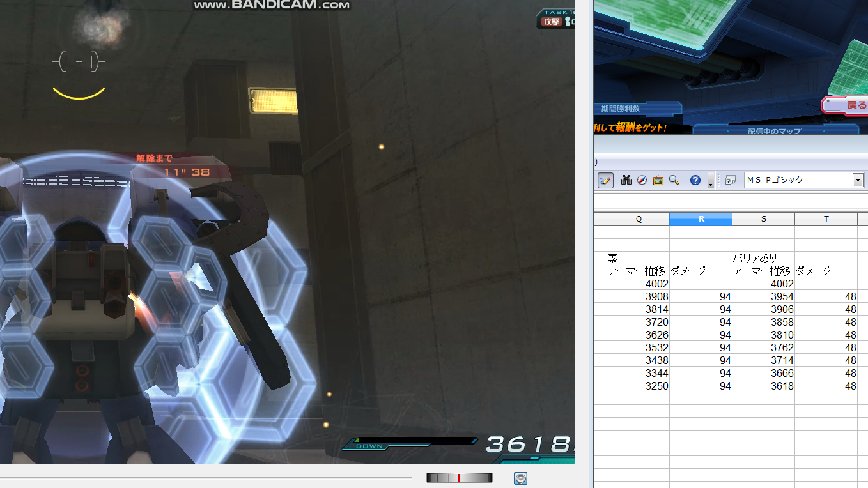This screenshot has width=868, height=488.
Task: Select column R header
Action: [701, 219]
